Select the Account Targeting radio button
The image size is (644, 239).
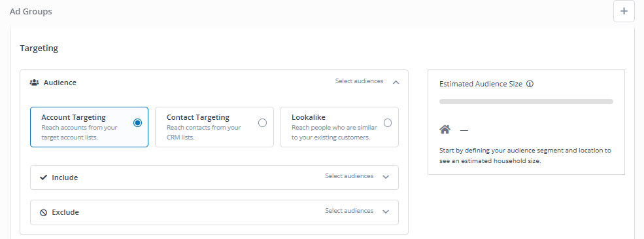[x=137, y=122]
